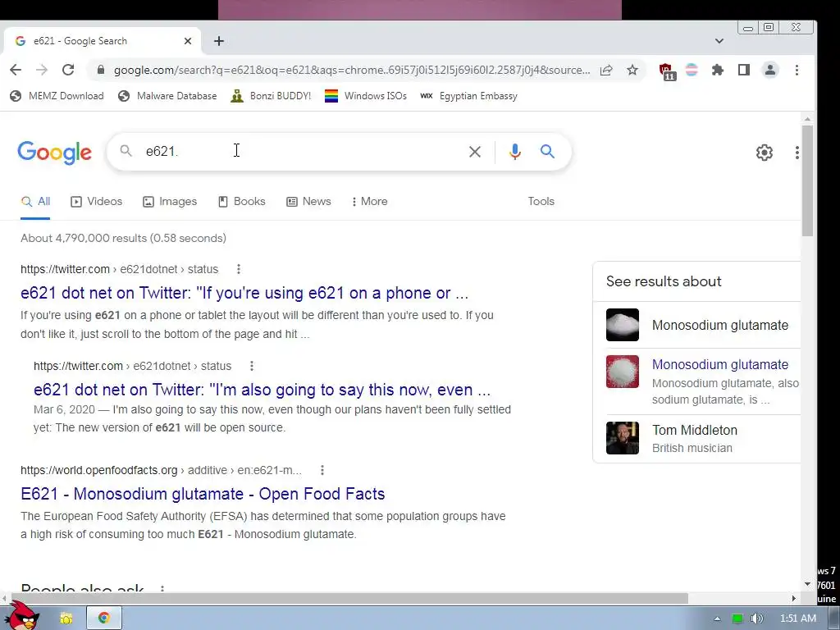The width and height of the screenshot is (840, 630).
Task: Switch to the Videos tab
Action: tap(97, 202)
